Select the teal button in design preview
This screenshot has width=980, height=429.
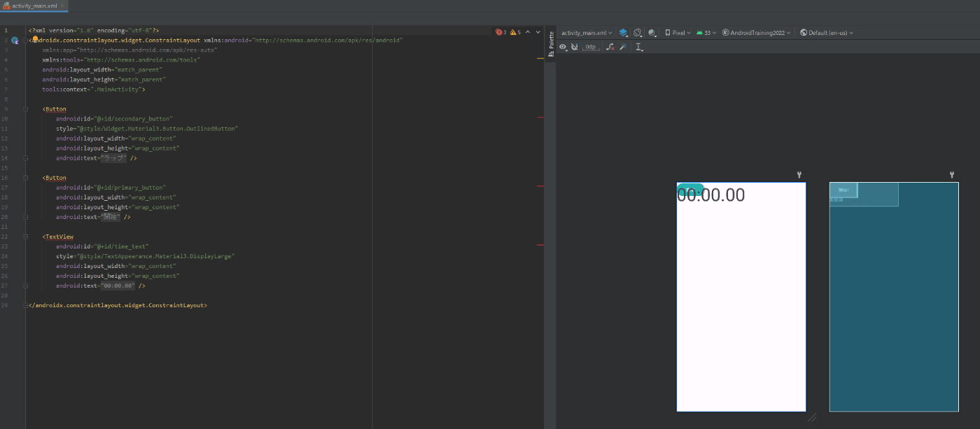click(691, 190)
